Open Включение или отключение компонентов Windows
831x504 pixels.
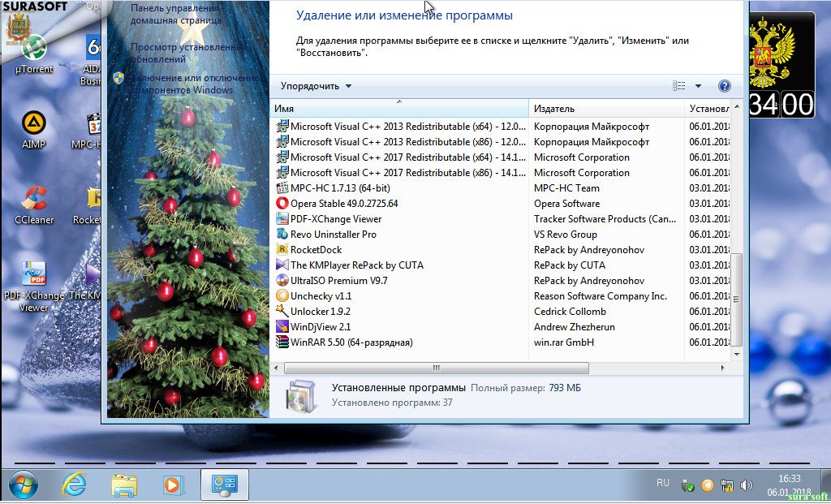(x=195, y=84)
